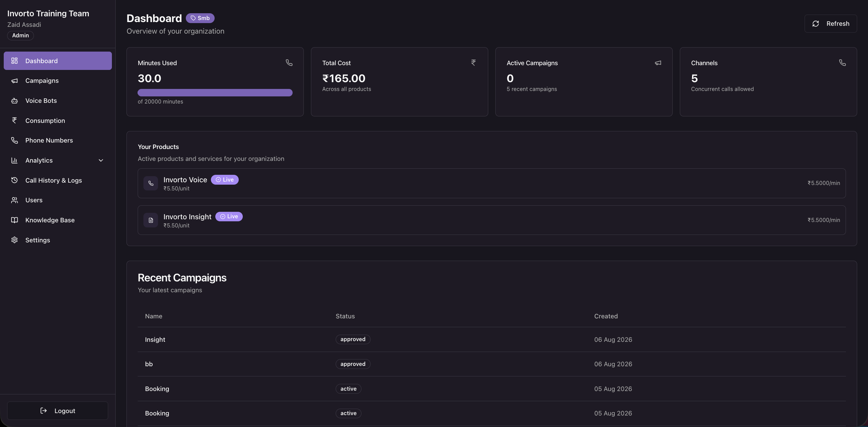Click the Invorto Voice phone product icon

pos(151,183)
